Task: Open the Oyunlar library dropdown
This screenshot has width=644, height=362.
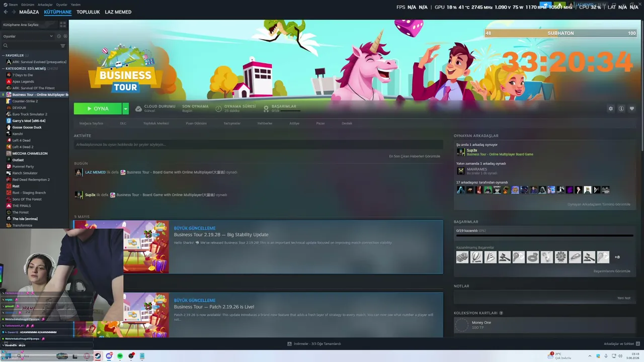Action: point(28,36)
